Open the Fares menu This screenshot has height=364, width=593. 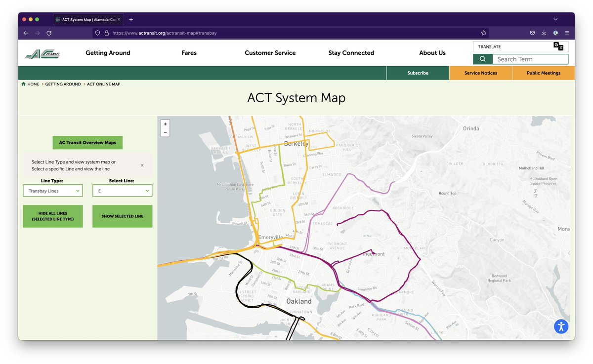coord(189,53)
